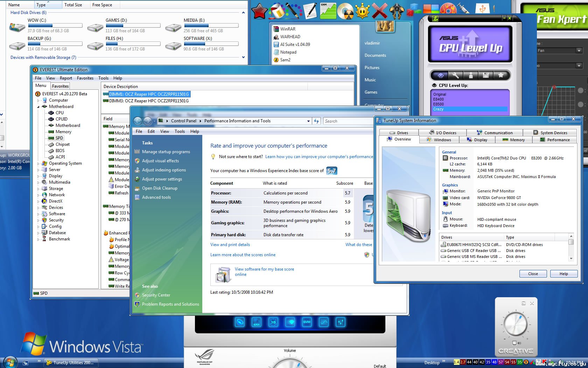Select the SVM icon in Creative panel
The height and width of the screenshot is (368, 588).
[307, 322]
